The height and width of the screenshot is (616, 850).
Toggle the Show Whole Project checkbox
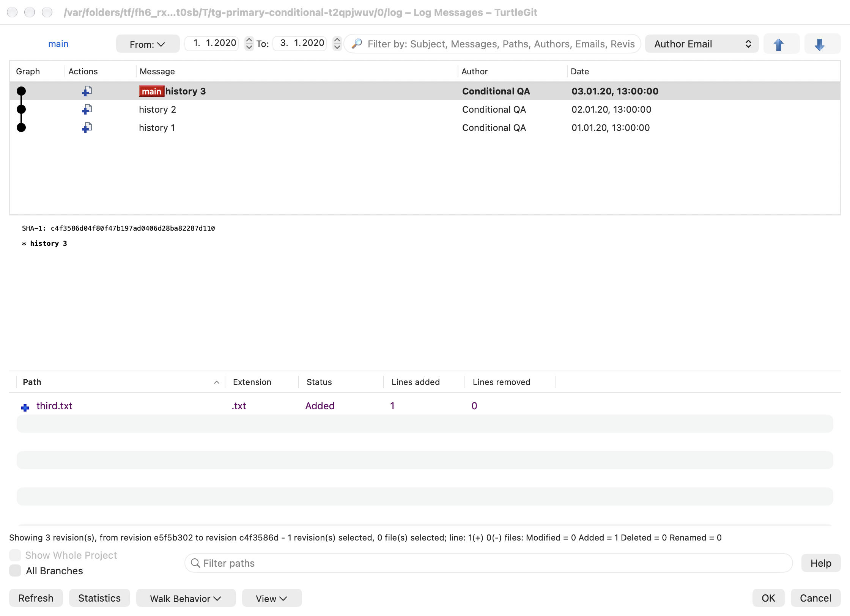tap(15, 555)
